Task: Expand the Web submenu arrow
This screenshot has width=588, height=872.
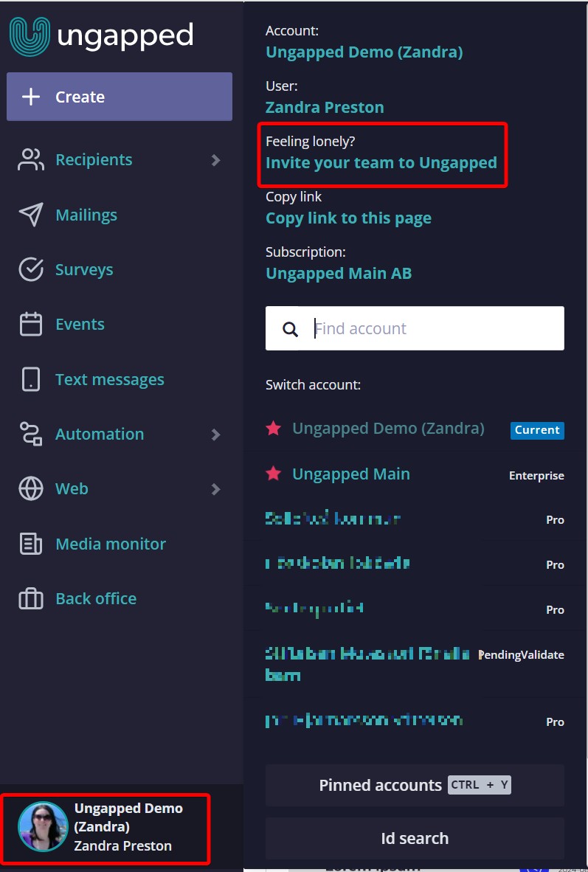Action: coord(216,489)
